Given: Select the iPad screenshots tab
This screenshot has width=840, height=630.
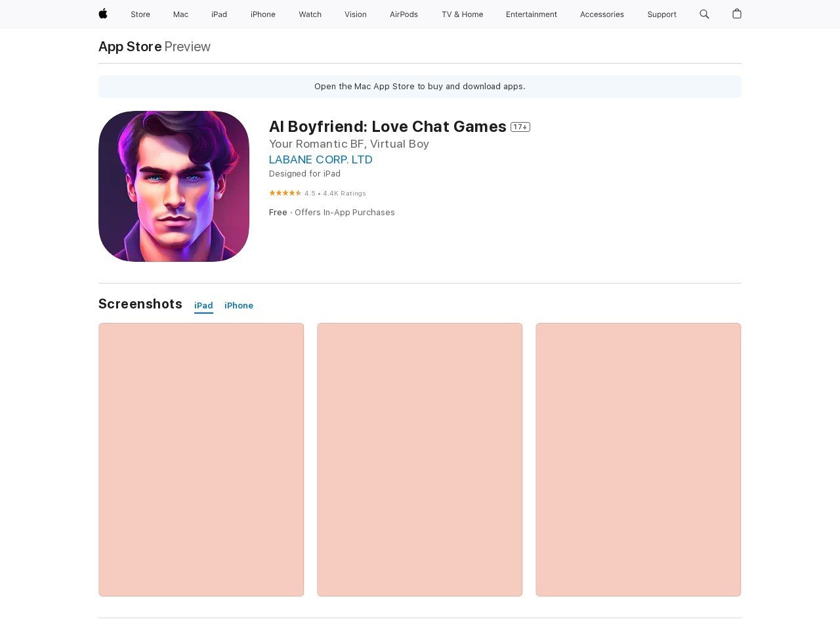Looking at the screenshot, I should 203,306.
